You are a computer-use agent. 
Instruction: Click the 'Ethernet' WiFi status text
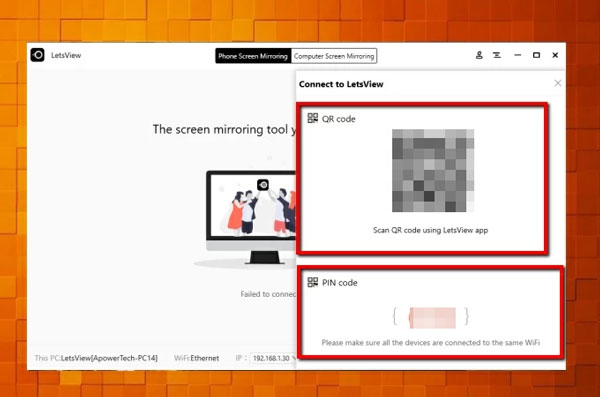coord(205,358)
